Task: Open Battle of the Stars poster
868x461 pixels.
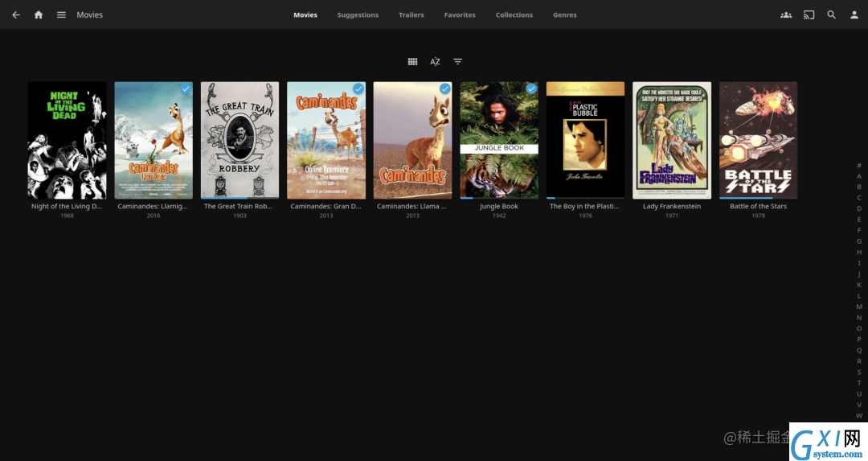Action: pyautogui.click(x=759, y=140)
